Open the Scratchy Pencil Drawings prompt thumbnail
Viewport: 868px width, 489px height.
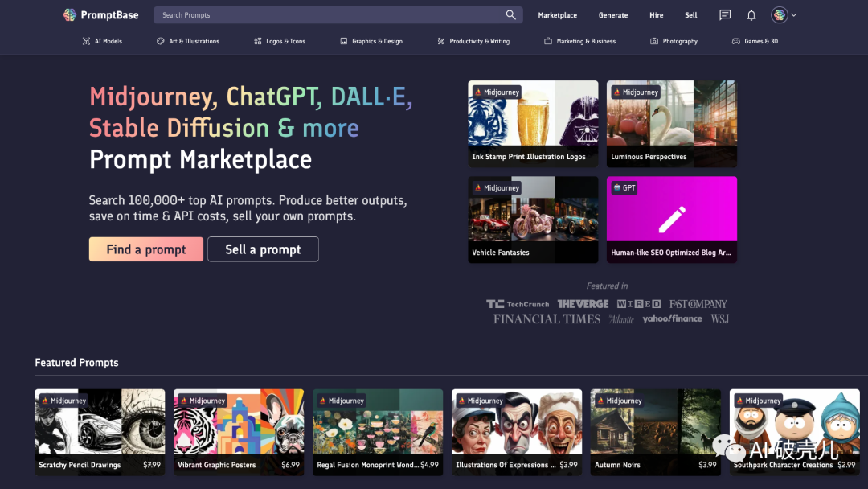coord(100,431)
